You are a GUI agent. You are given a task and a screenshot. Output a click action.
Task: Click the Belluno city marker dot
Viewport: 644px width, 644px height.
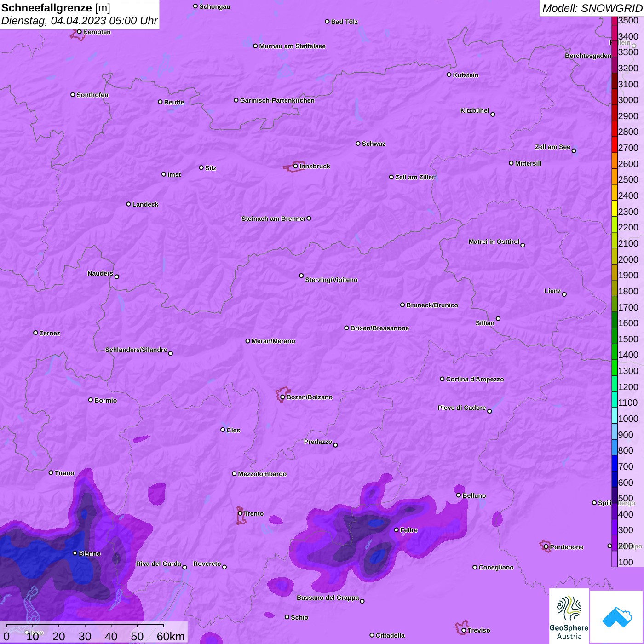click(x=459, y=495)
